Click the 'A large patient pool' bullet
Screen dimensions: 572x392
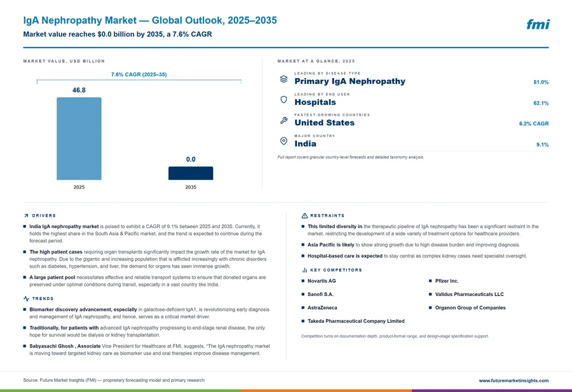point(147,281)
